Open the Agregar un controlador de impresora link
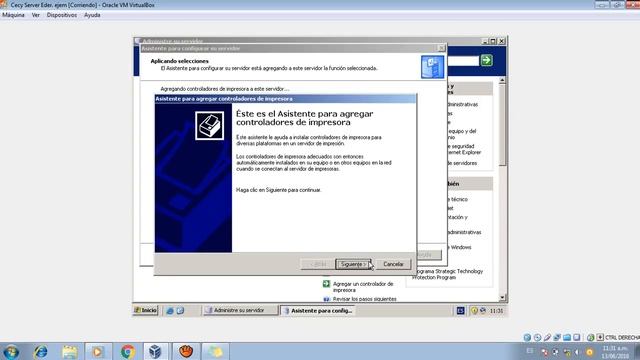The height and width of the screenshot is (360, 640). pos(363,287)
